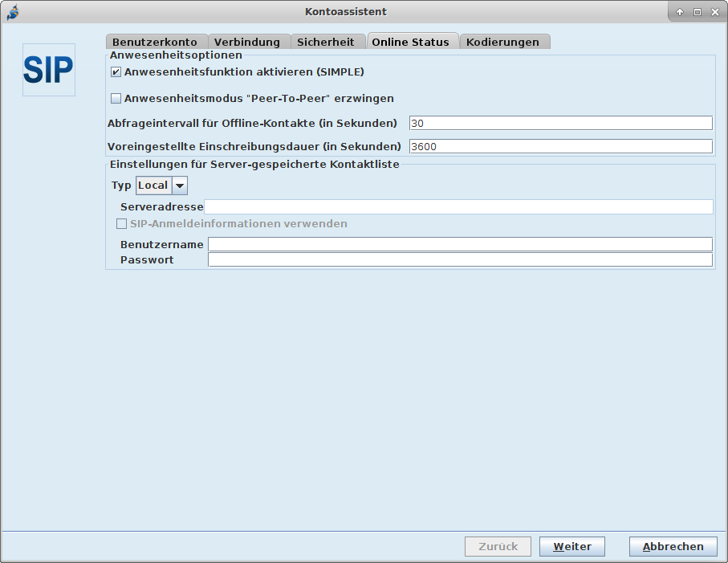Click the Abbrechen button
728x563 pixels.
673,546
